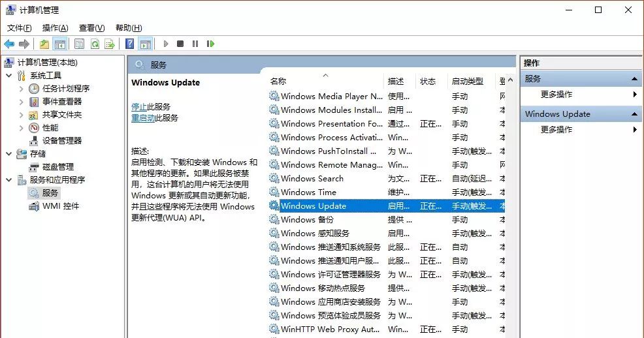Screen dimensions: 644x338
Task: Select 计算机管理(本地) root node
Action: point(47,63)
